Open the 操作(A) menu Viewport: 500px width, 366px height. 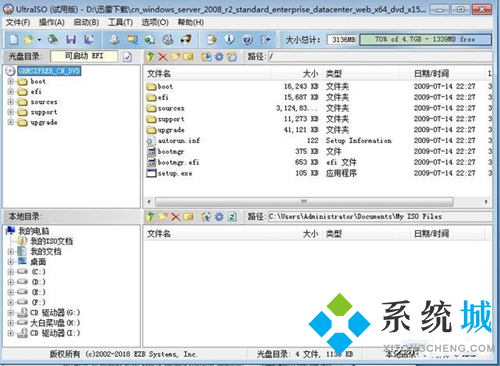click(51, 23)
